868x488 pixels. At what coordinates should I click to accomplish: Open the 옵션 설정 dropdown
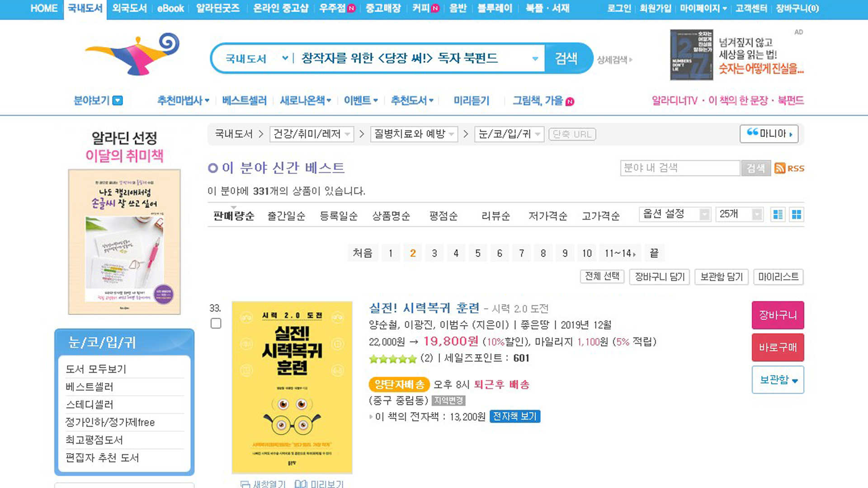[x=674, y=214]
